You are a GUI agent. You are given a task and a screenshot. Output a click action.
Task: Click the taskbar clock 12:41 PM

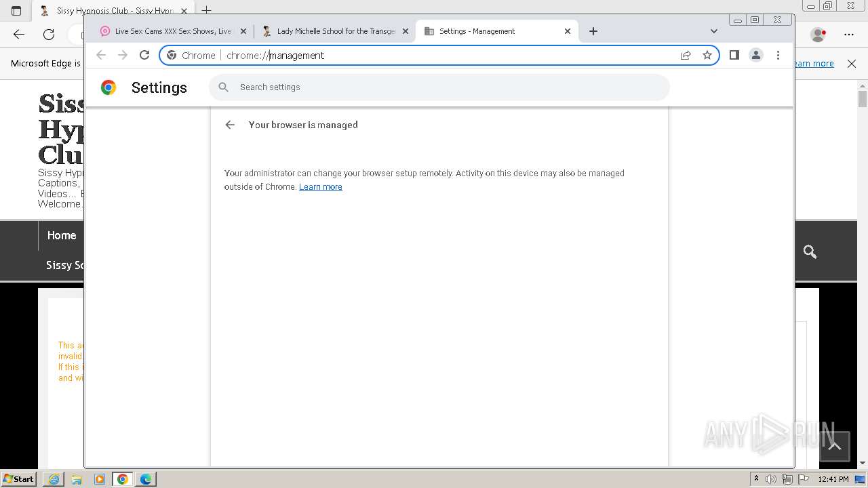click(x=833, y=479)
